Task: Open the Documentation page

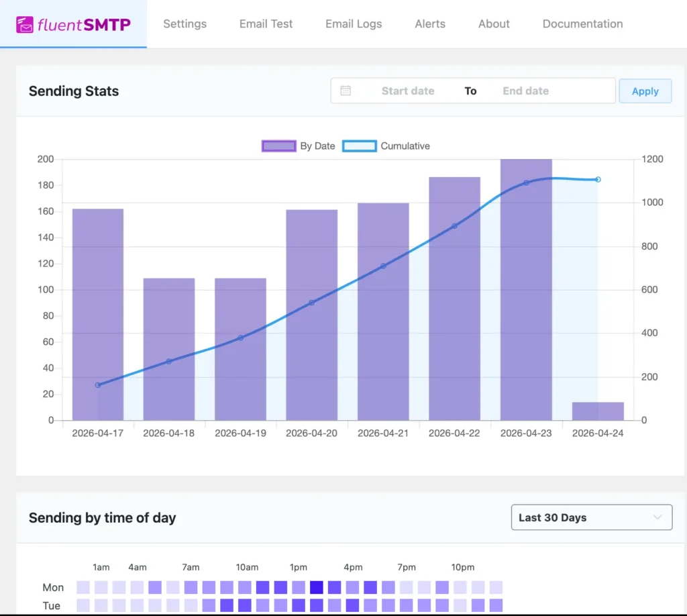Action: (x=582, y=23)
